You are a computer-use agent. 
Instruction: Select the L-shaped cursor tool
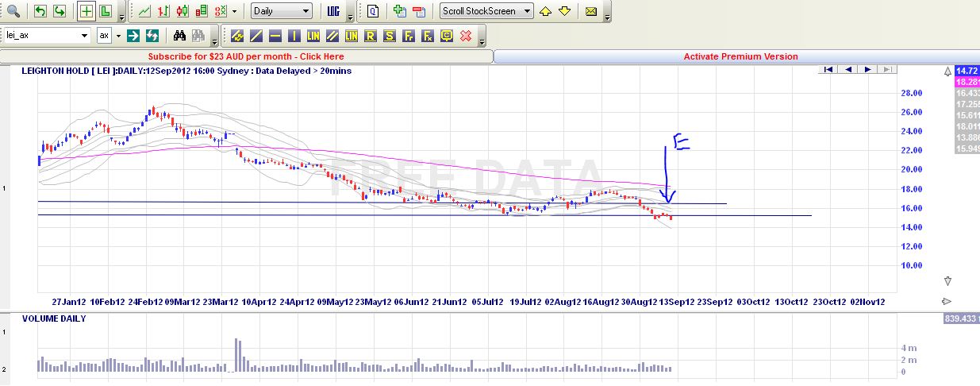click(106, 11)
